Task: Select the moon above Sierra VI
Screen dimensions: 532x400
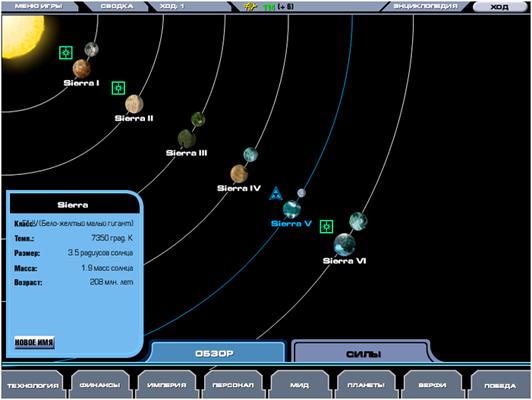Action: point(358,221)
